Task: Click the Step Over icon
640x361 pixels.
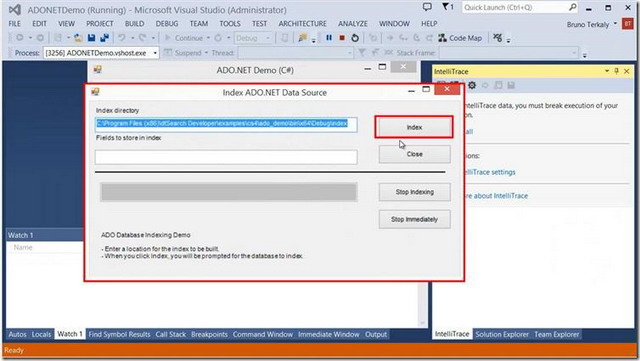Action: pyautogui.click(x=416, y=38)
